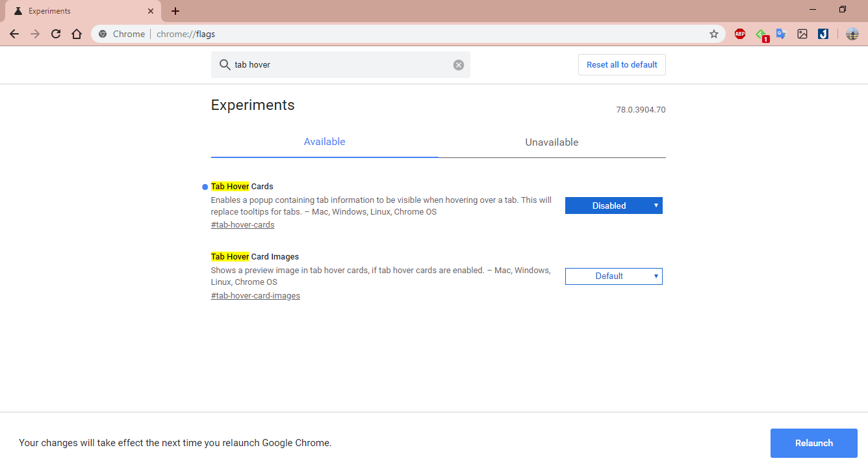
Task: Click the Tab Hover Card Images title
Action: tap(255, 257)
